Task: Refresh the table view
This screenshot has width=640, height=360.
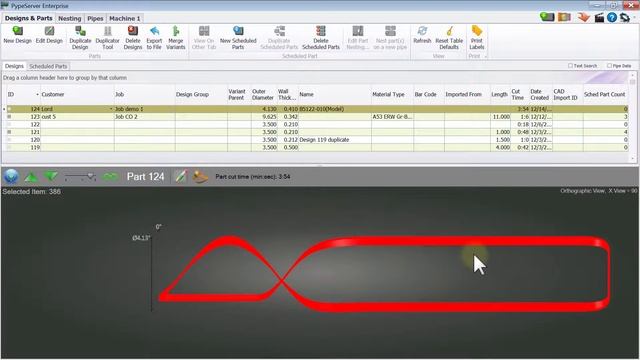Action: point(422,35)
